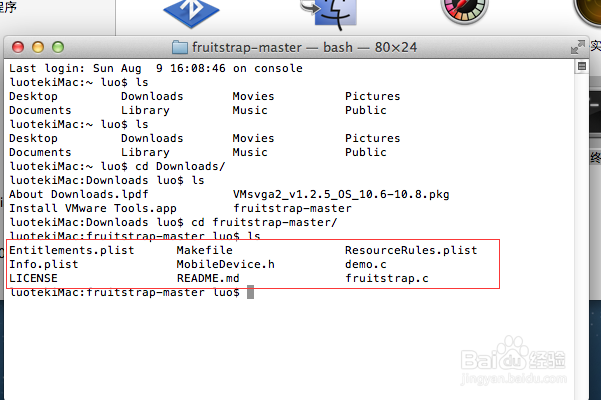Minimize terminal using the yellow button
Image resolution: width=601 pixels, height=400 pixels.
coord(38,47)
